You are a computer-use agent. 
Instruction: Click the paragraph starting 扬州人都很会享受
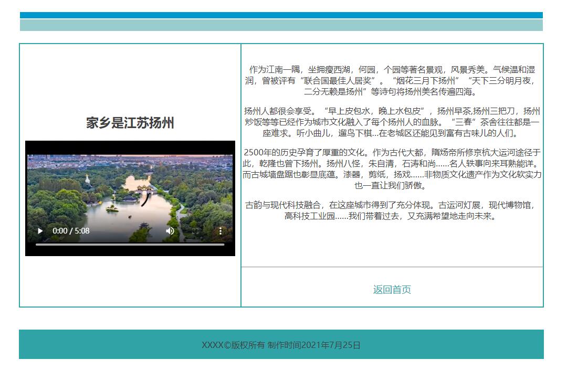coord(392,122)
